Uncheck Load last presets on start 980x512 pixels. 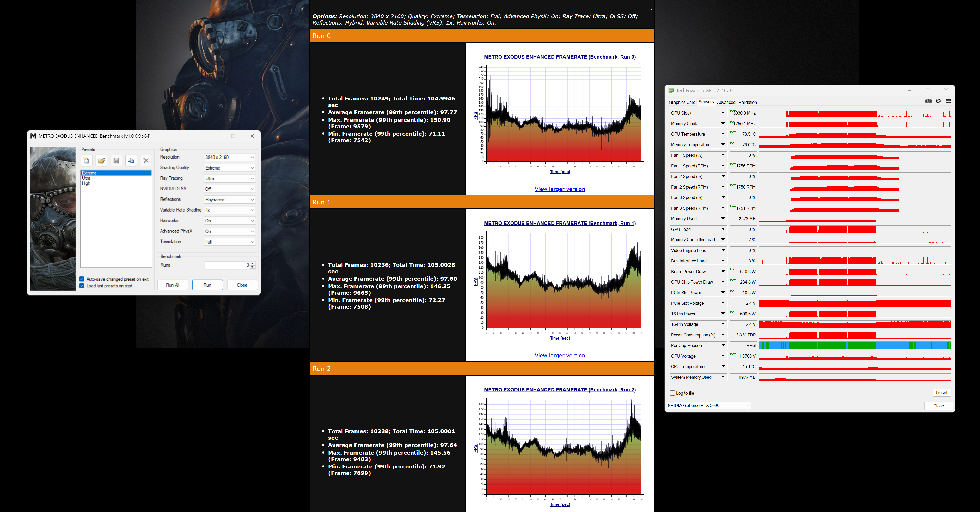coord(82,286)
